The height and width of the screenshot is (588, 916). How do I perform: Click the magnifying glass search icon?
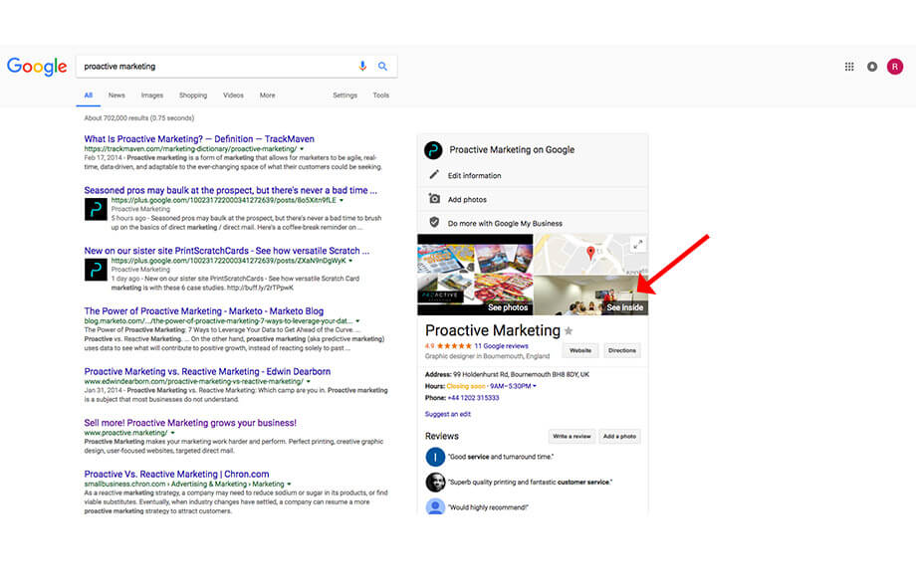point(382,67)
